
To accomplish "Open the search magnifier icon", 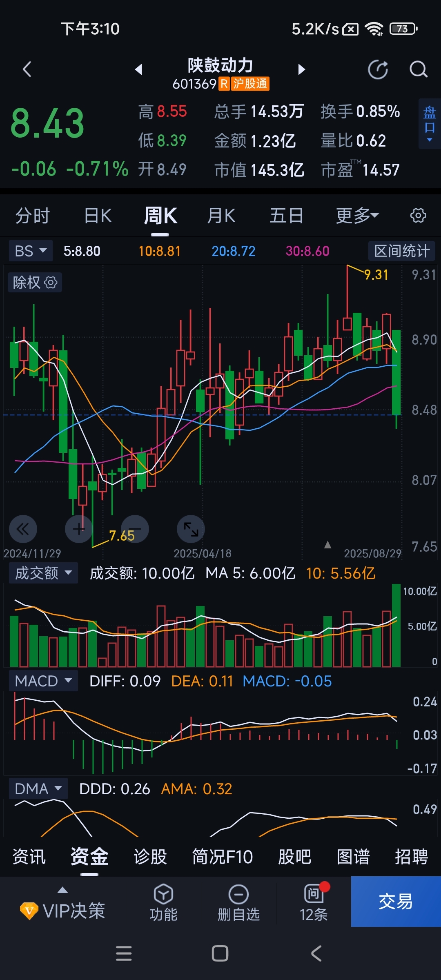I will tap(419, 69).
